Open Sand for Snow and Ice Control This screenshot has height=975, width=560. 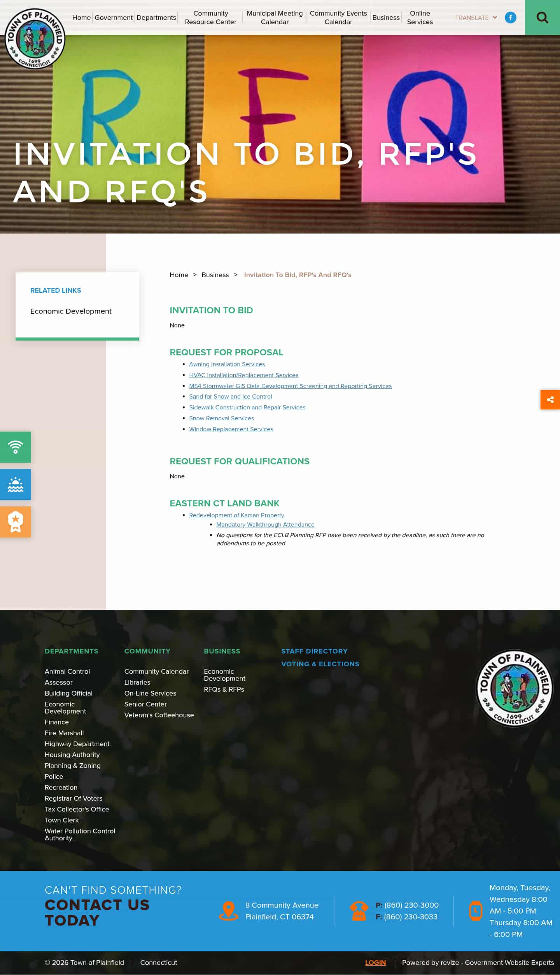point(230,397)
